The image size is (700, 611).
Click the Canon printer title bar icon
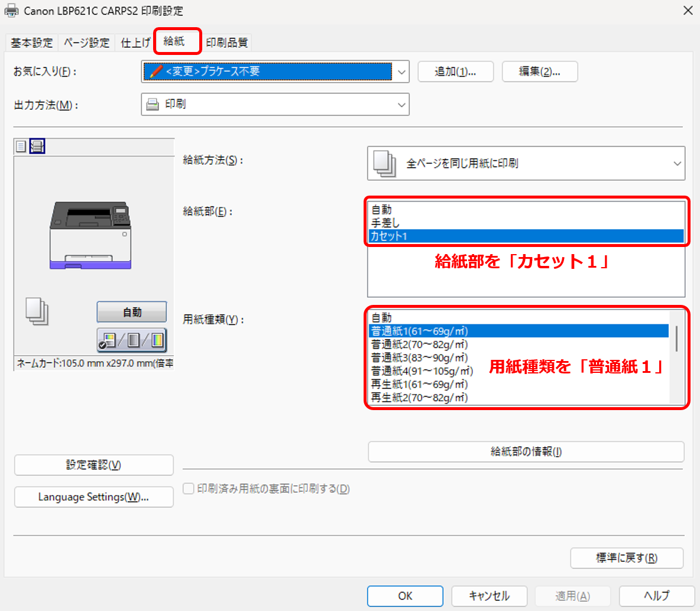(x=11, y=10)
